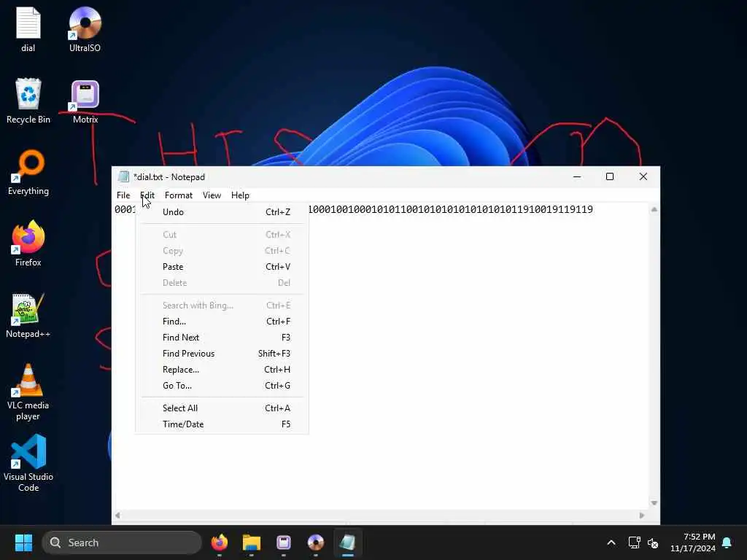Open the dial text file on desktop

(x=28, y=28)
